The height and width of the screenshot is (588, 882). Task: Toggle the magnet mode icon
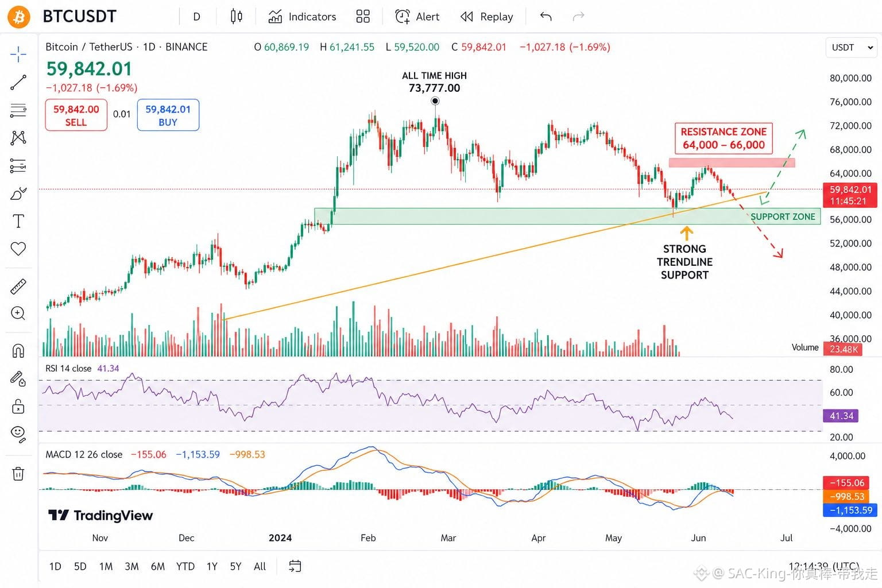[x=18, y=350]
